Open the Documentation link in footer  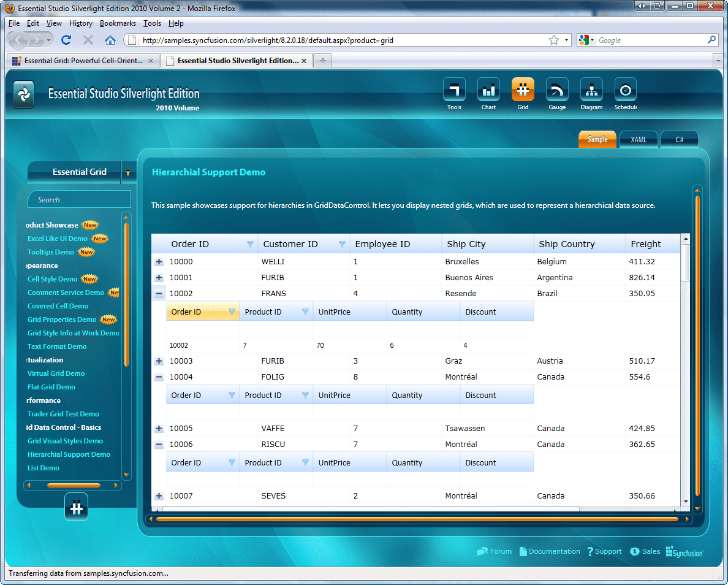pos(554,551)
